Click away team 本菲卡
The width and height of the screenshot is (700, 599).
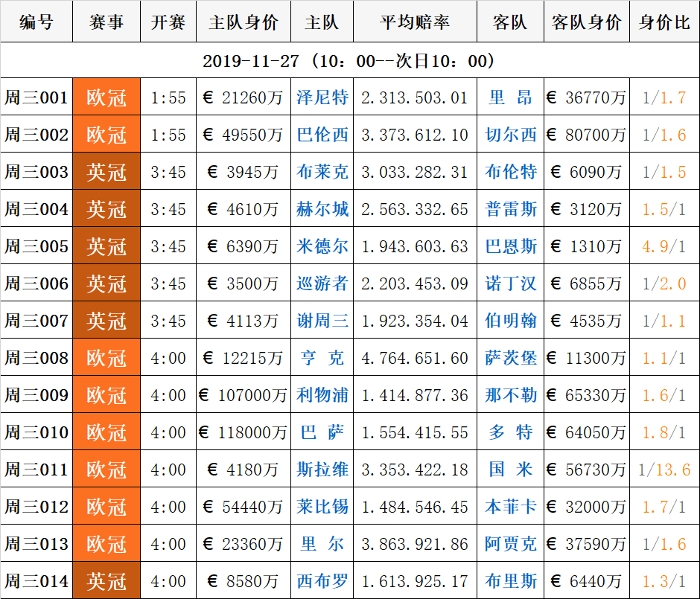click(510, 506)
